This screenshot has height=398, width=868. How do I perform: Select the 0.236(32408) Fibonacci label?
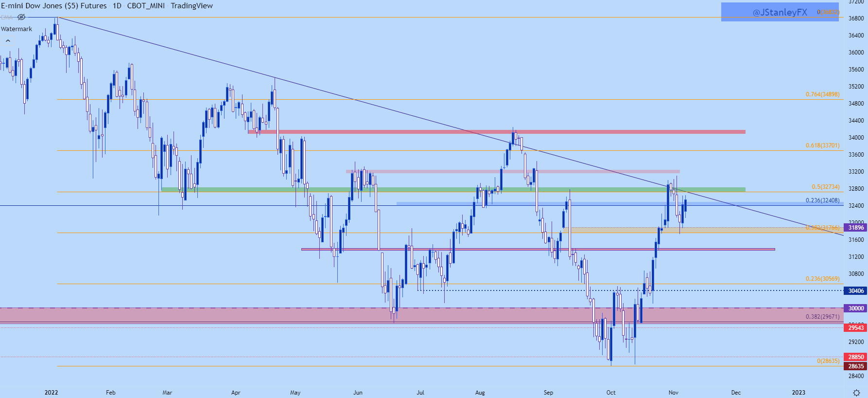[x=822, y=200]
